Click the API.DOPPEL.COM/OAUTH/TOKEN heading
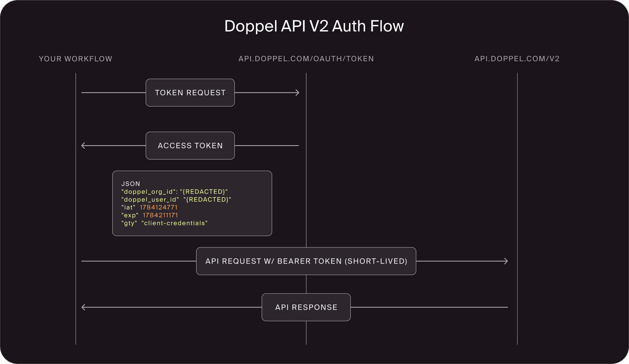 (x=306, y=59)
